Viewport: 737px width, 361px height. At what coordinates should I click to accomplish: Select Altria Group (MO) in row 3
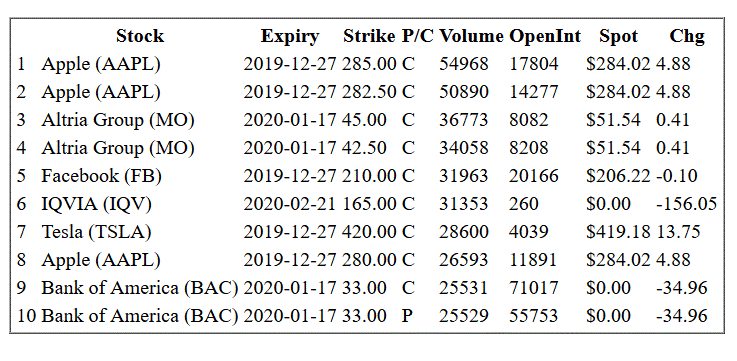[x=118, y=120]
